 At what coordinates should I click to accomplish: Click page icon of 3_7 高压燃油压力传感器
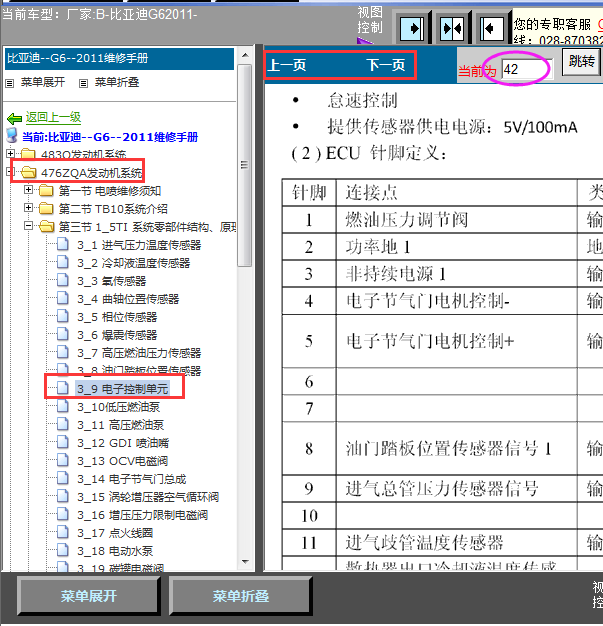(63, 352)
